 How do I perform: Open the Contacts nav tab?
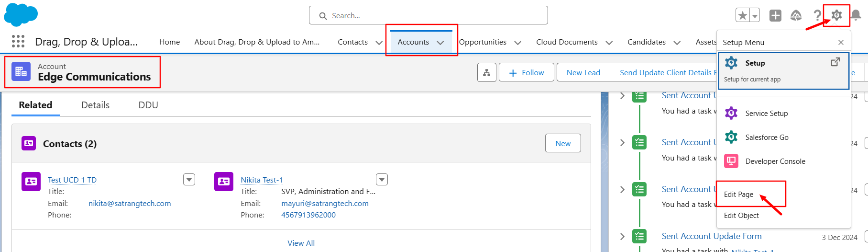click(352, 42)
